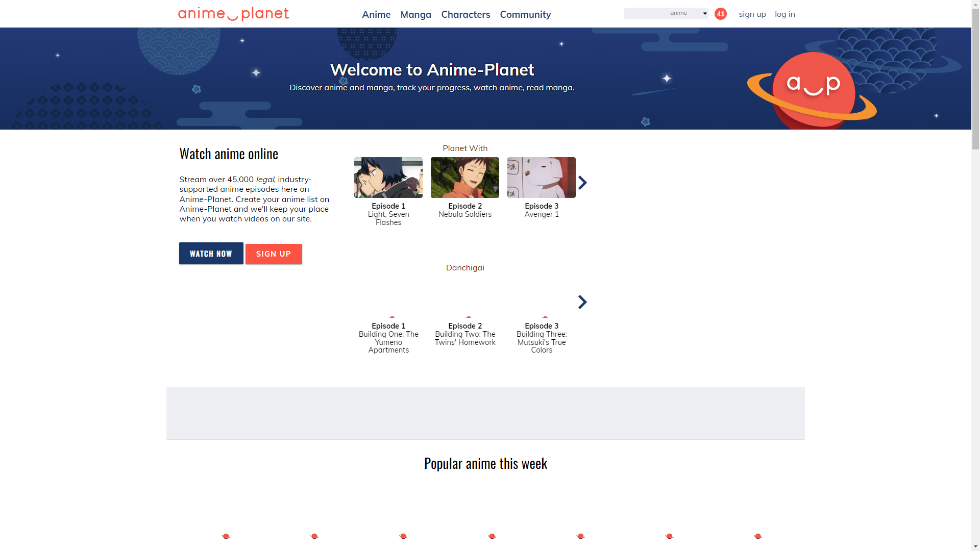Open the anime search-type dropdown
This screenshot has height=551, width=980.
tap(688, 13)
